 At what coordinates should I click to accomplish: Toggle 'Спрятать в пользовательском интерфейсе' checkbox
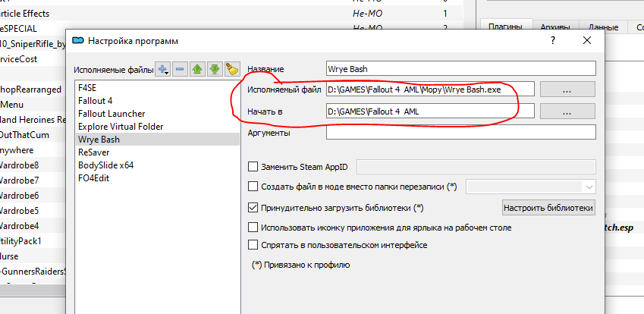[253, 245]
